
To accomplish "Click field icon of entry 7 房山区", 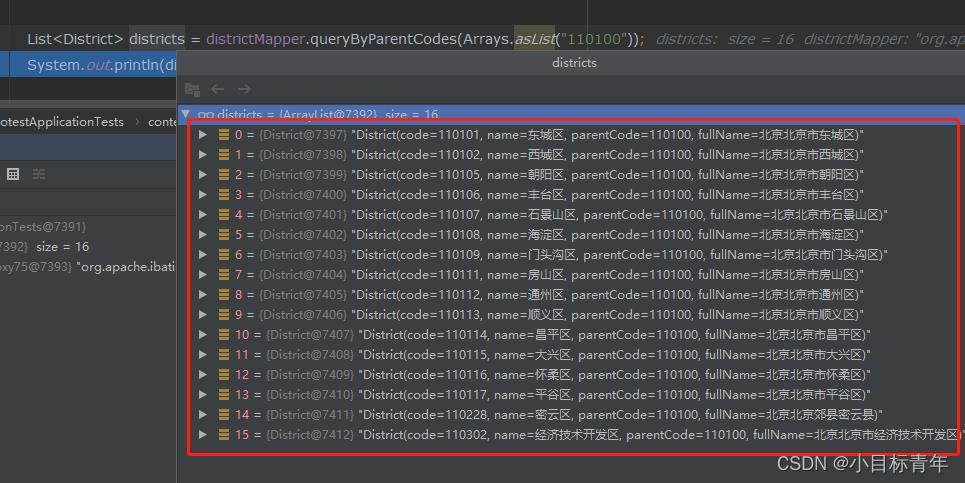I will click(x=224, y=274).
